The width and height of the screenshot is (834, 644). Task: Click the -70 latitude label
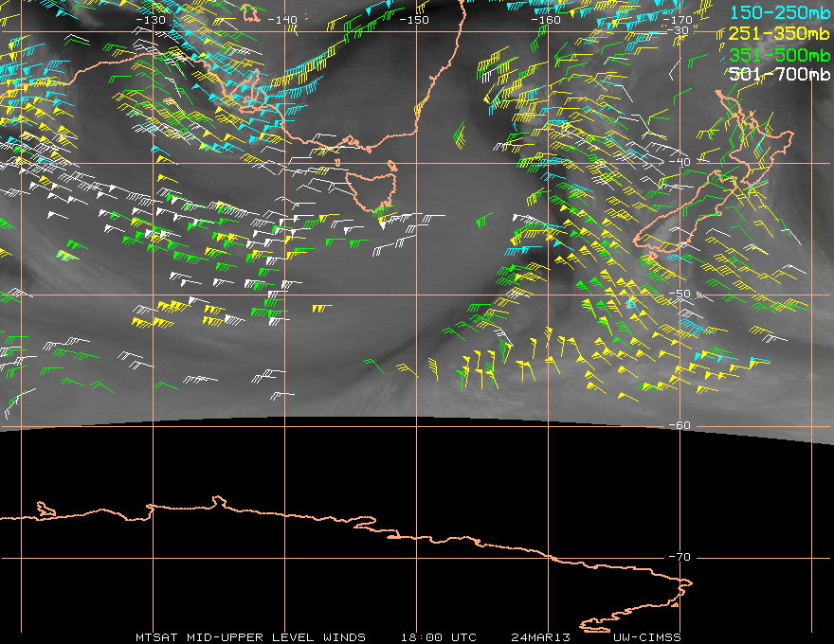pyautogui.click(x=680, y=557)
